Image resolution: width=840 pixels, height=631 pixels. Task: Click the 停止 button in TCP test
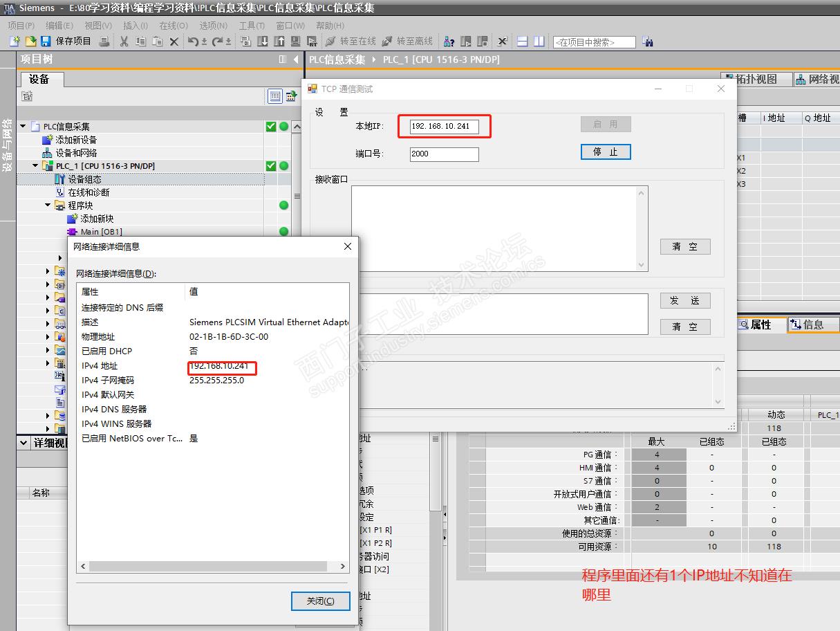606,152
